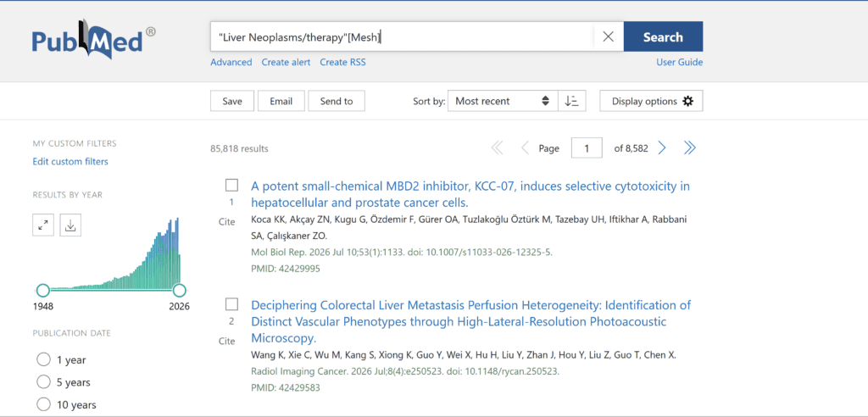Viewport: 868px width, 417px height.
Task: Click the 85,818 results count text
Action: click(x=239, y=148)
